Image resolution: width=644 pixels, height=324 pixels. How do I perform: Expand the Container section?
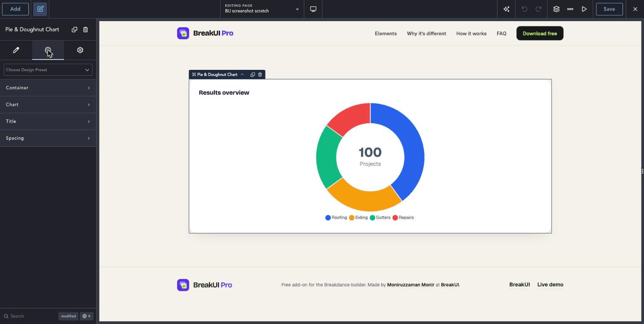tap(48, 88)
